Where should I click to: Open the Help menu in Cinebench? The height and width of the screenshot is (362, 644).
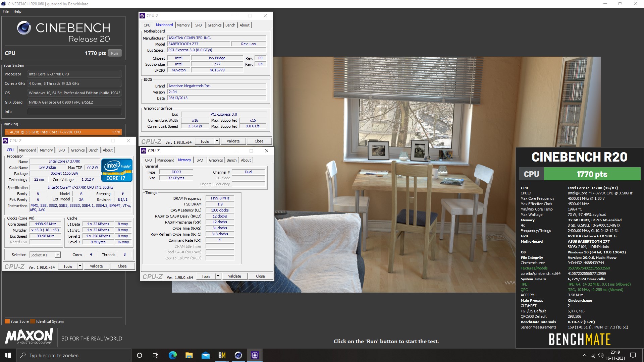17,11
